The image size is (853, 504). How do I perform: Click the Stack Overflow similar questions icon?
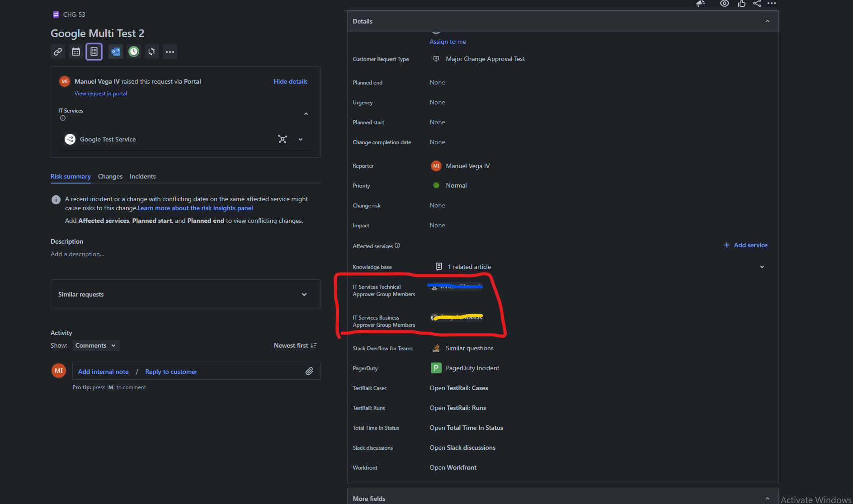[x=436, y=348]
